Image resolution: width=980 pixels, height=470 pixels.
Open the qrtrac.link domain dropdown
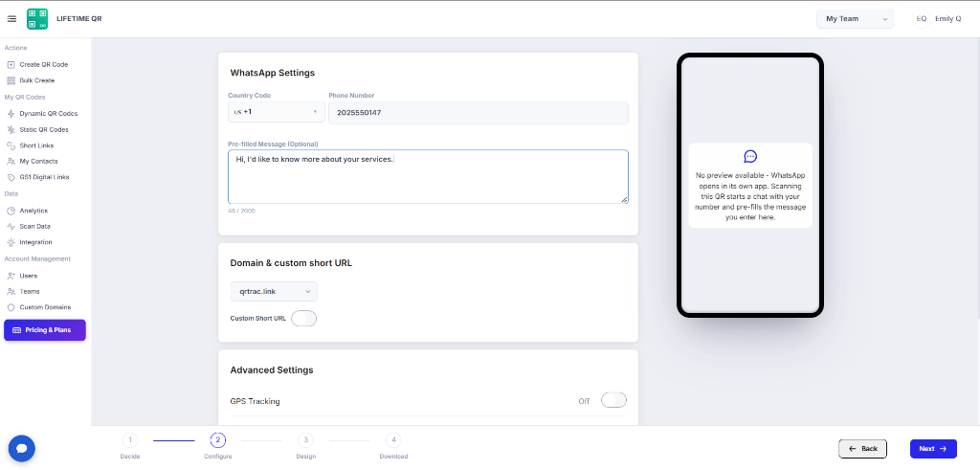click(274, 291)
